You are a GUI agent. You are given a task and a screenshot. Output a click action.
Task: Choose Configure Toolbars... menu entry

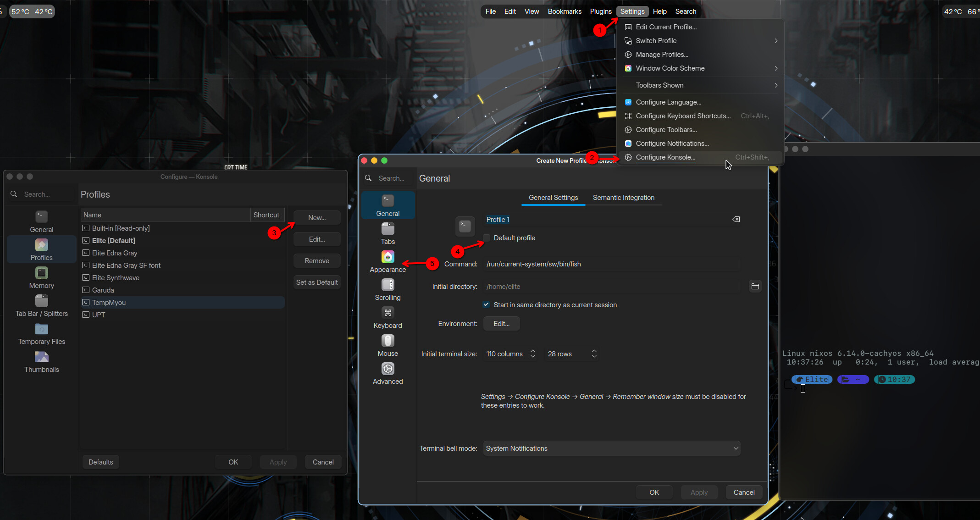[700, 130]
